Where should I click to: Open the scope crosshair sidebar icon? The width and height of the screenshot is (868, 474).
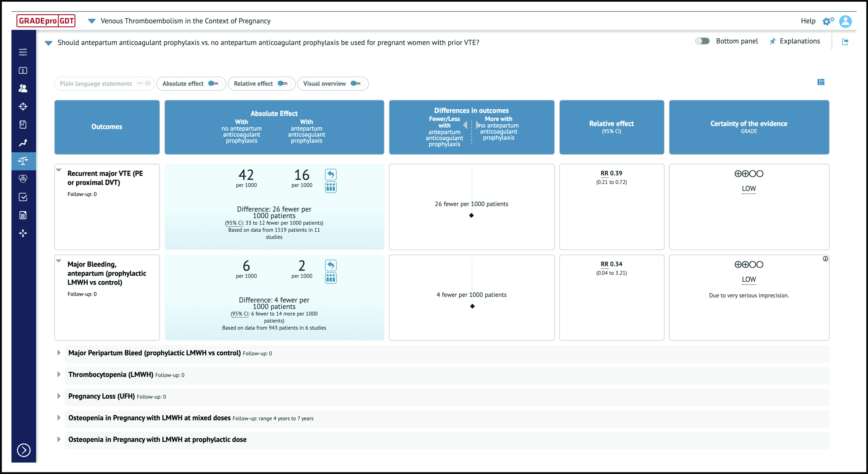[x=23, y=106]
